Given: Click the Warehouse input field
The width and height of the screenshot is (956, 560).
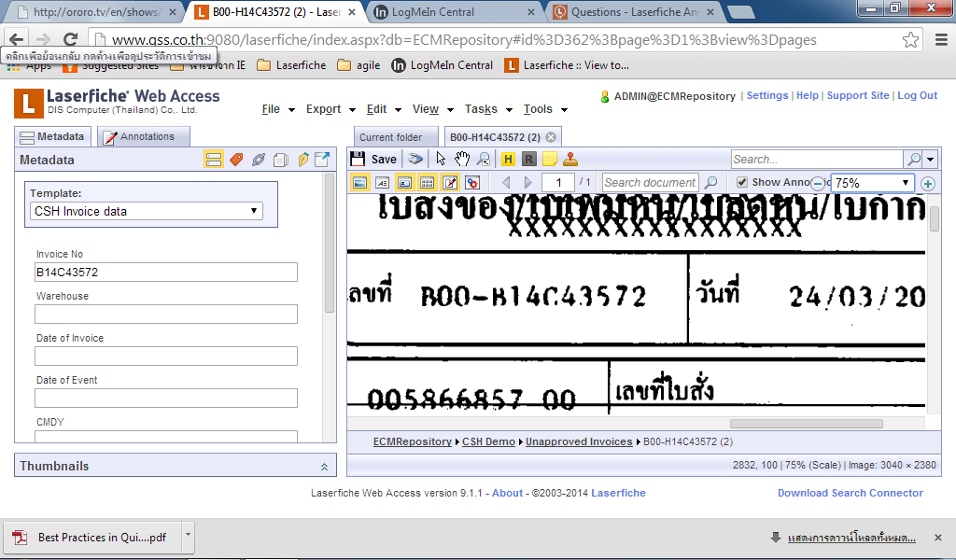Looking at the screenshot, I should [166, 315].
